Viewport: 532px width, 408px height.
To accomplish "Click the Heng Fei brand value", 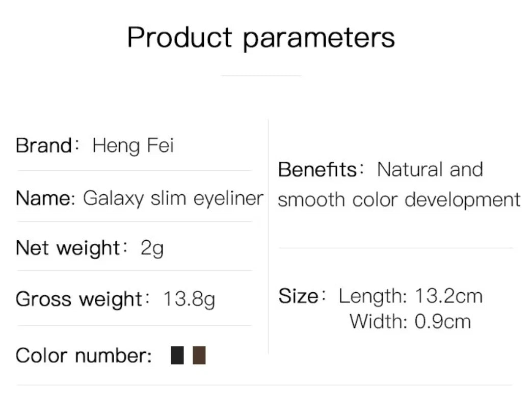I will click(133, 146).
